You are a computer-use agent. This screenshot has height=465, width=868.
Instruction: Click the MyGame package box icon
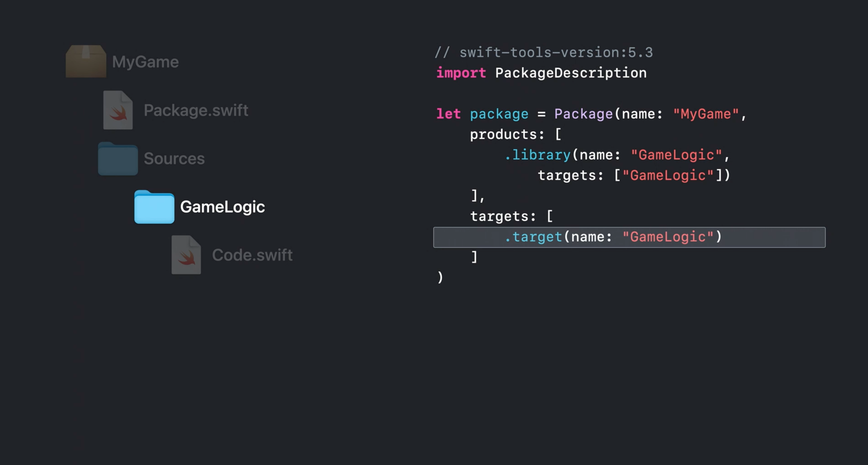click(x=86, y=61)
